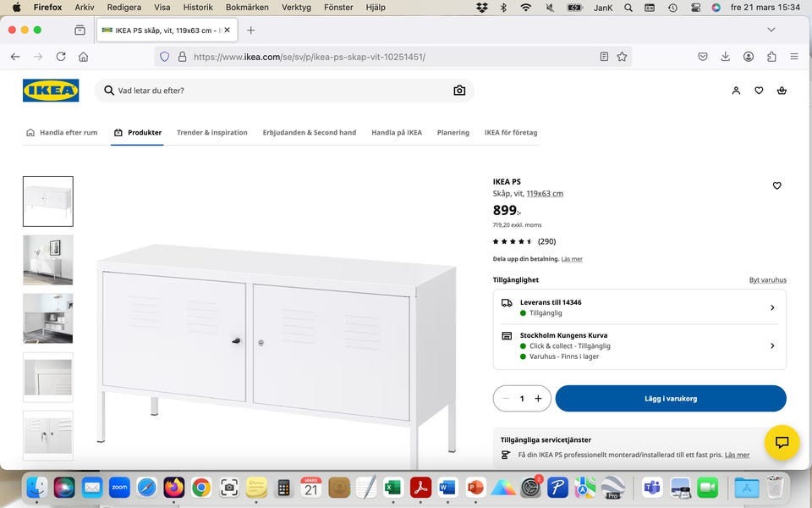This screenshot has width=812, height=508.
Task: Open Firefox application hamburger menu
Action: click(x=794, y=57)
